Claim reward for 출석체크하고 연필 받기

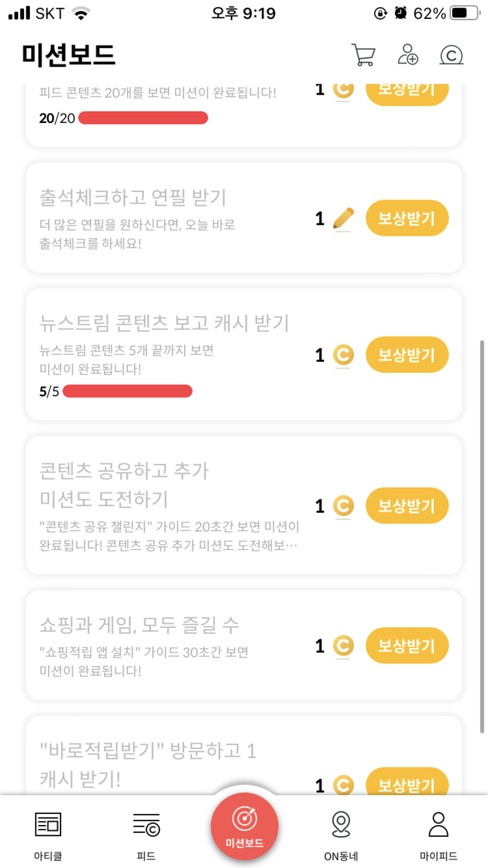[x=407, y=219]
